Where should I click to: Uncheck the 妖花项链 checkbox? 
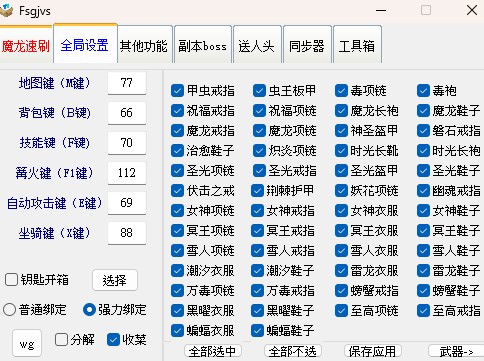pos(341,191)
